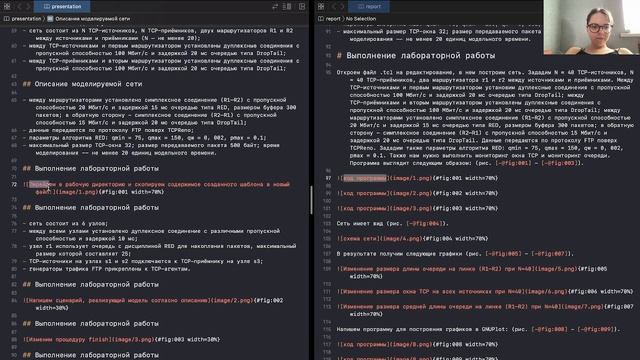Toggle code review changes icon
The image size is (640, 360).
click(x=275, y=6)
